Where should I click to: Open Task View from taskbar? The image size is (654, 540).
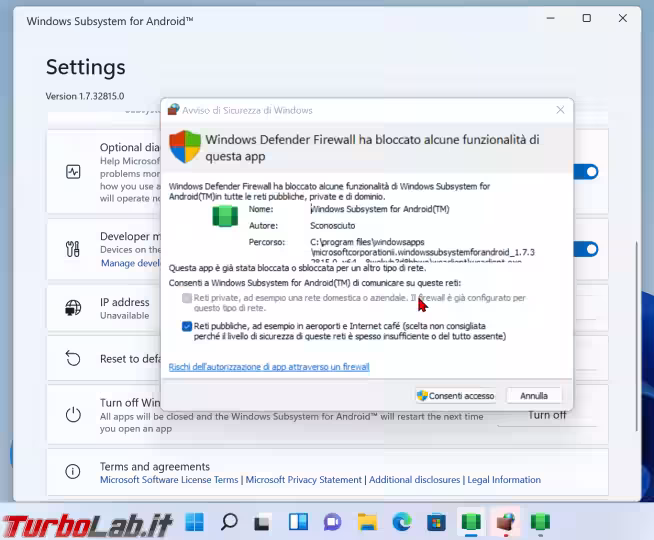262,523
